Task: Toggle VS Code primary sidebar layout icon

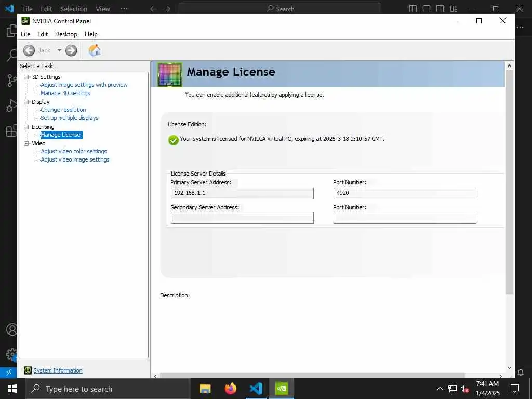Action: coord(413,9)
